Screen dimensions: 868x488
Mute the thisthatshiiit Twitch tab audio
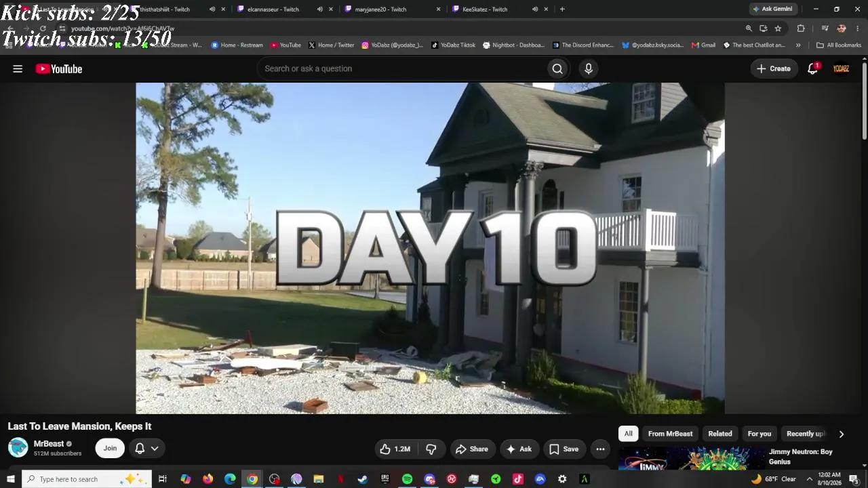point(212,9)
